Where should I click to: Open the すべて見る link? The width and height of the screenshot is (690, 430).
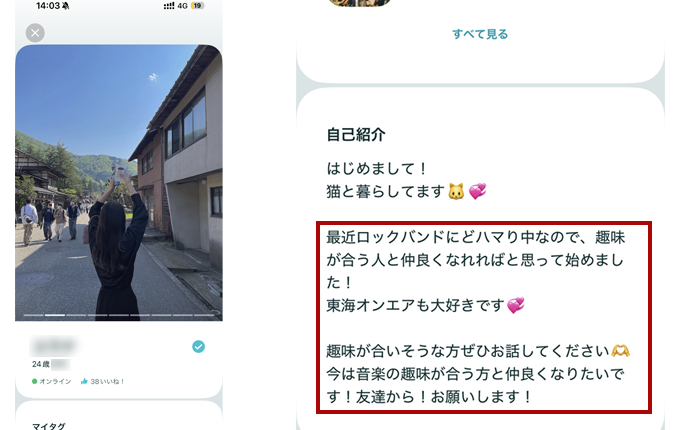480,34
